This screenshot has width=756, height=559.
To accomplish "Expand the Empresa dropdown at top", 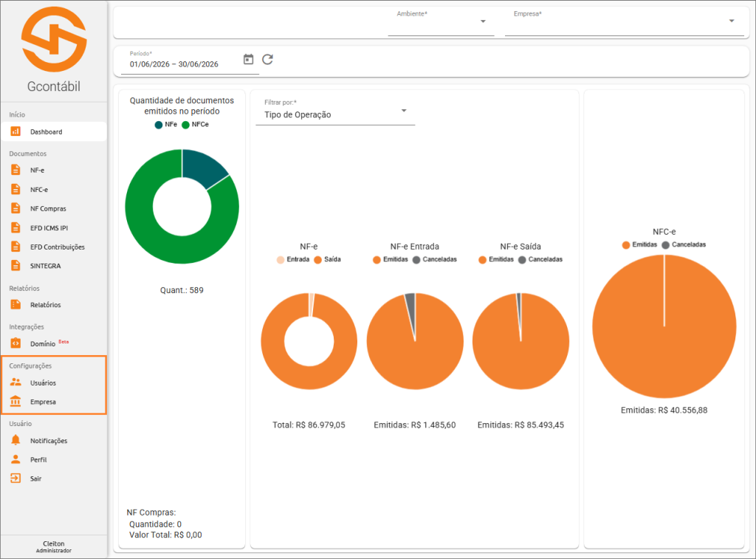I will tap(625, 21).
